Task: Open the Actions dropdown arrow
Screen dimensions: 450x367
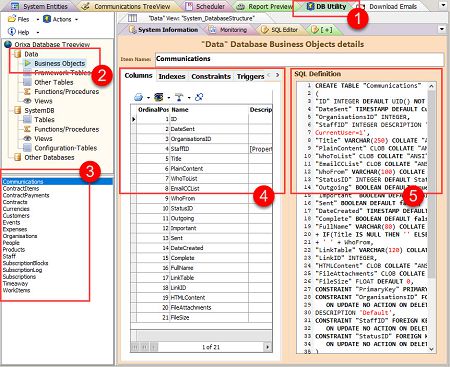Action: click(76, 20)
